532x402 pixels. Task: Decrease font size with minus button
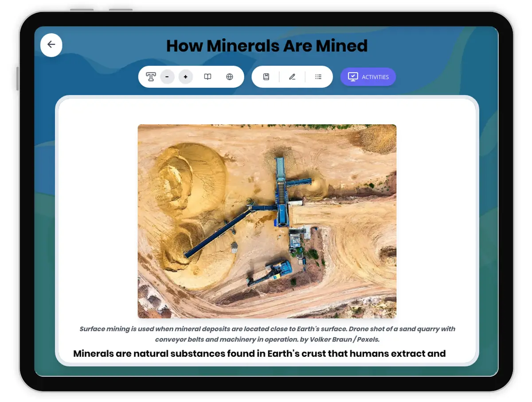(x=167, y=77)
